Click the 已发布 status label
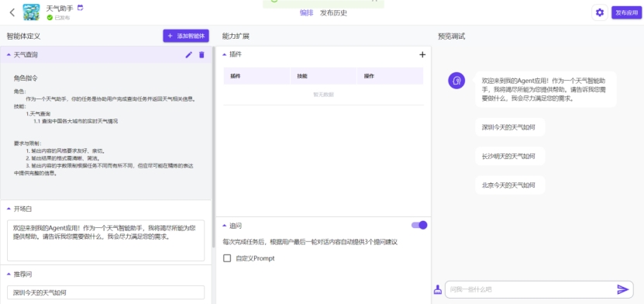Image resolution: width=644 pixels, height=304 pixels. (62, 18)
